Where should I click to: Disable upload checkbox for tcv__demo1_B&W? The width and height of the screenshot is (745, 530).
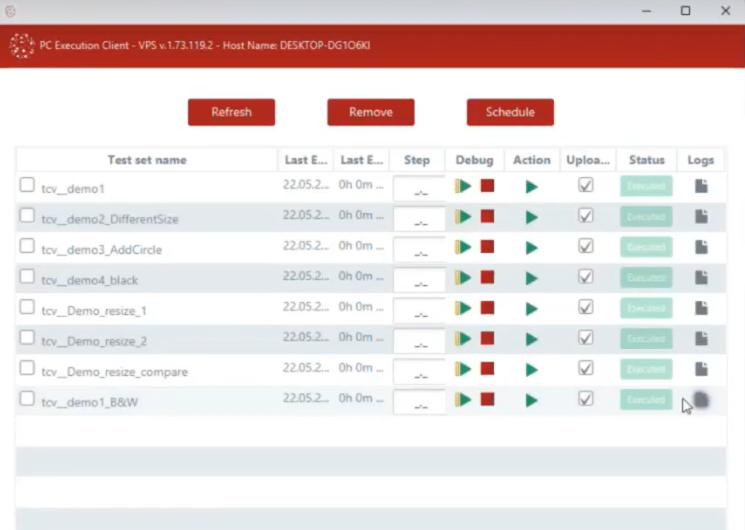click(586, 399)
